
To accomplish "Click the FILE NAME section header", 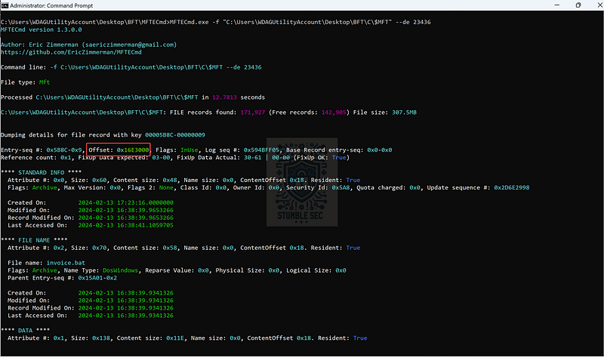I will point(34,240).
